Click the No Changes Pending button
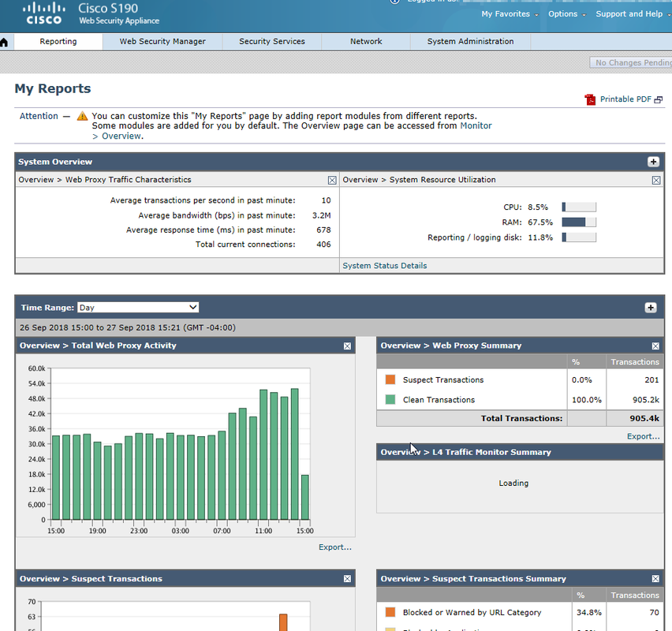Image resolution: width=672 pixels, height=631 pixels. point(631,62)
